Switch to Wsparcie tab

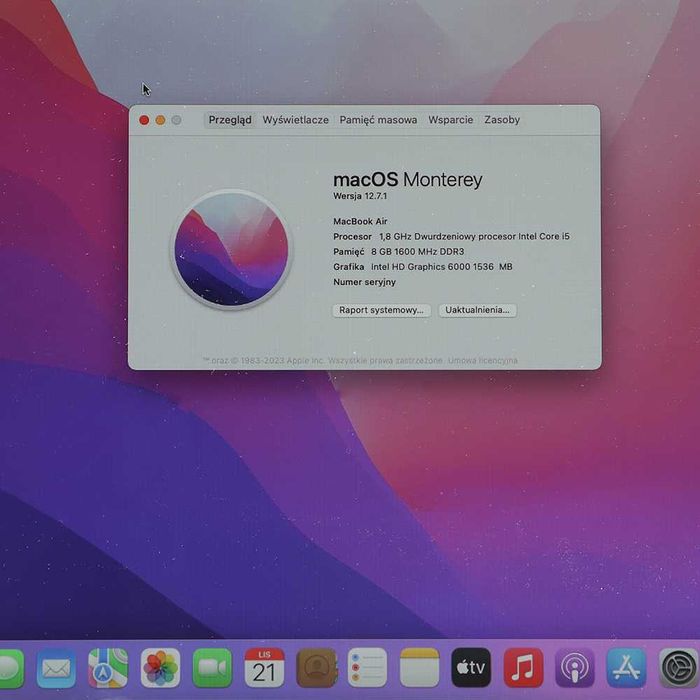point(450,120)
